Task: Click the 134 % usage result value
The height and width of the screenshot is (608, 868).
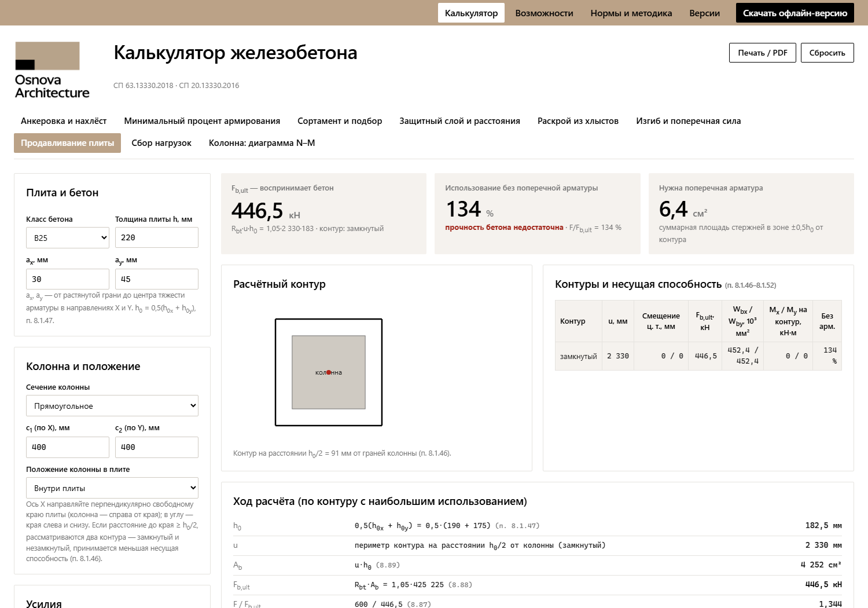Action: (469, 210)
